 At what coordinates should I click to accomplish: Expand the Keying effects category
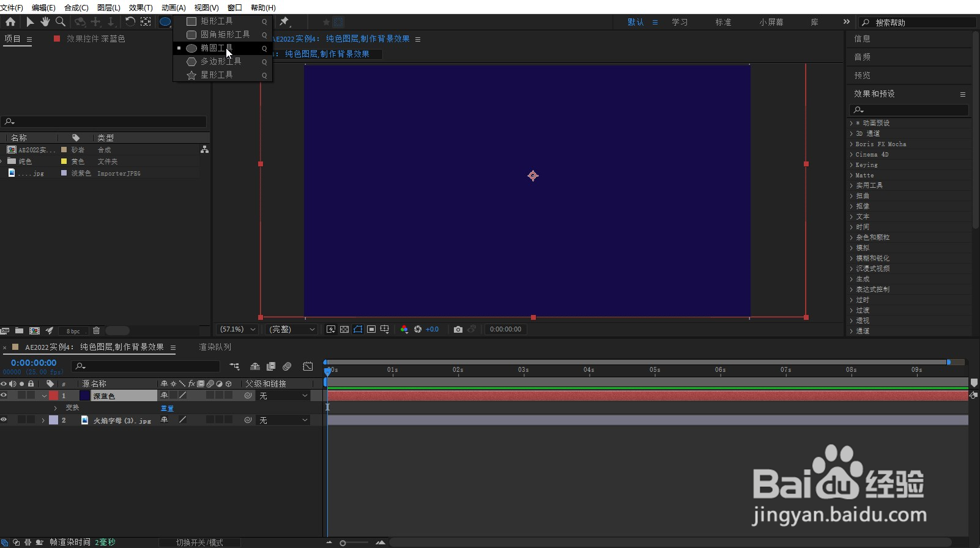pos(851,165)
